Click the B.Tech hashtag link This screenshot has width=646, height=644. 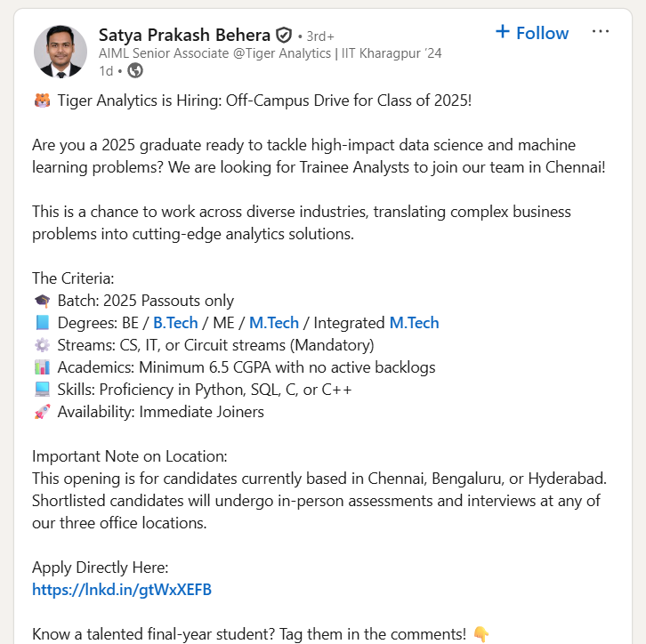[x=175, y=323]
